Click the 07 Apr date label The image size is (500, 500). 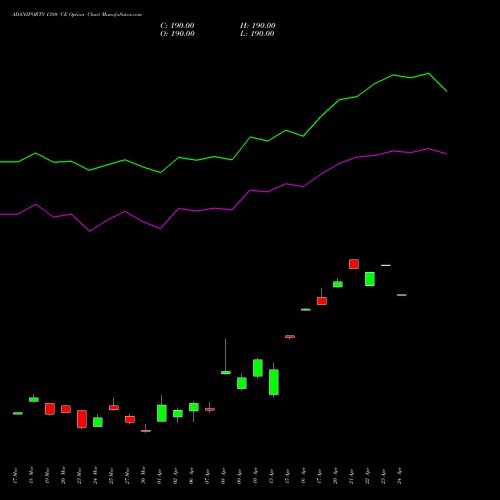pyautogui.click(x=207, y=477)
